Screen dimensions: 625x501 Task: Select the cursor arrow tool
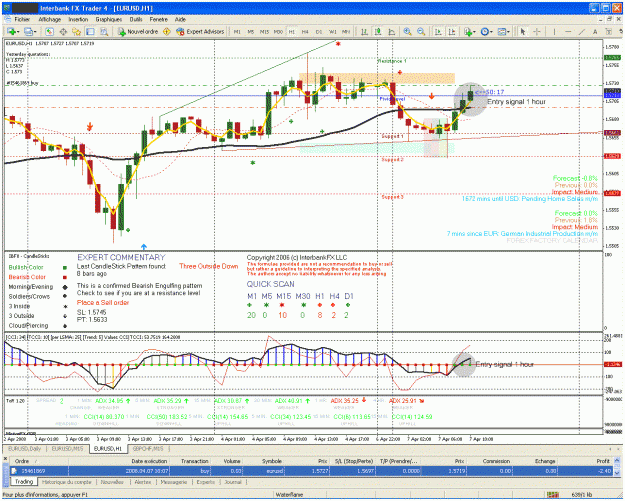coord(523,31)
